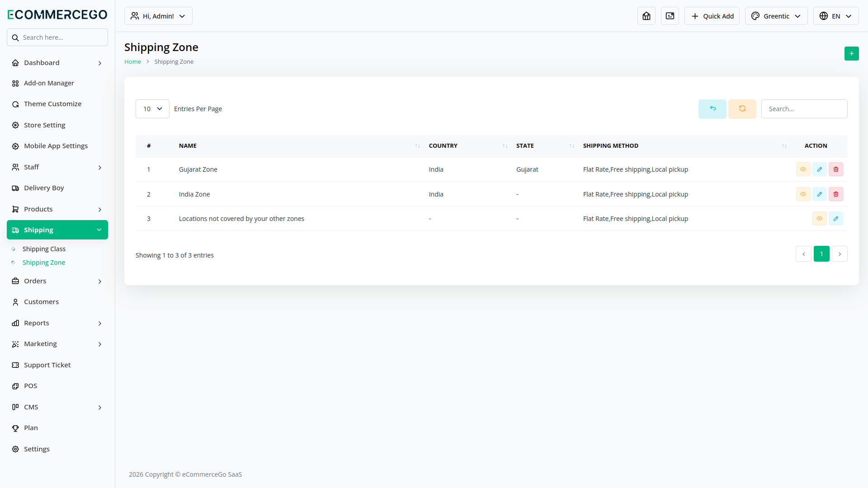View the Gujarat Zone details
The width and height of the screenshot is (868, 488).
(803, 169)
